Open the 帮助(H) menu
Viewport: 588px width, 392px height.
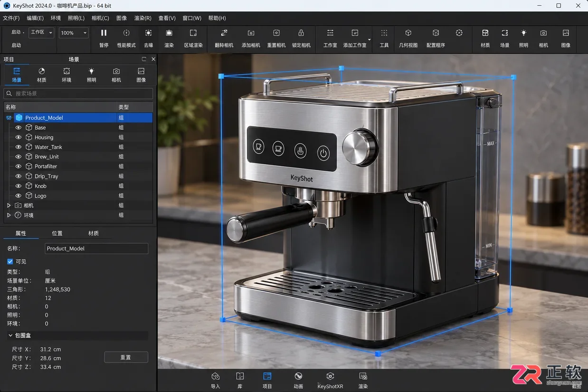point(217,18)
